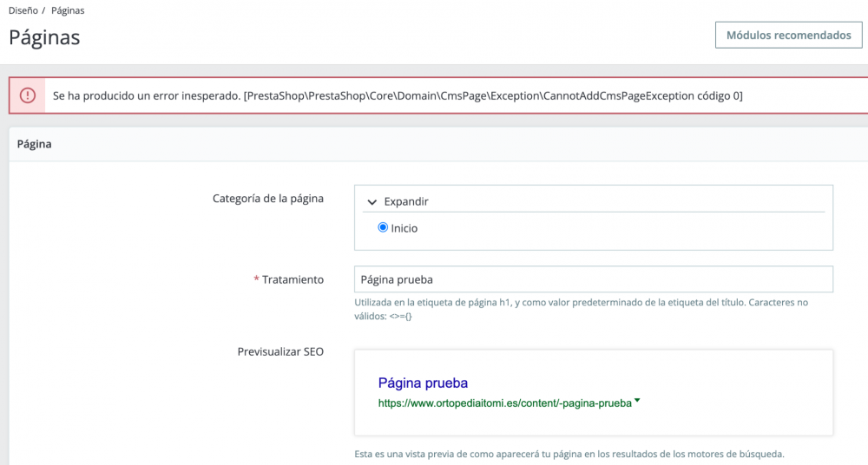Expand the page category tree
The width and height of the screenshot is (868, 465).
[405, 201]
